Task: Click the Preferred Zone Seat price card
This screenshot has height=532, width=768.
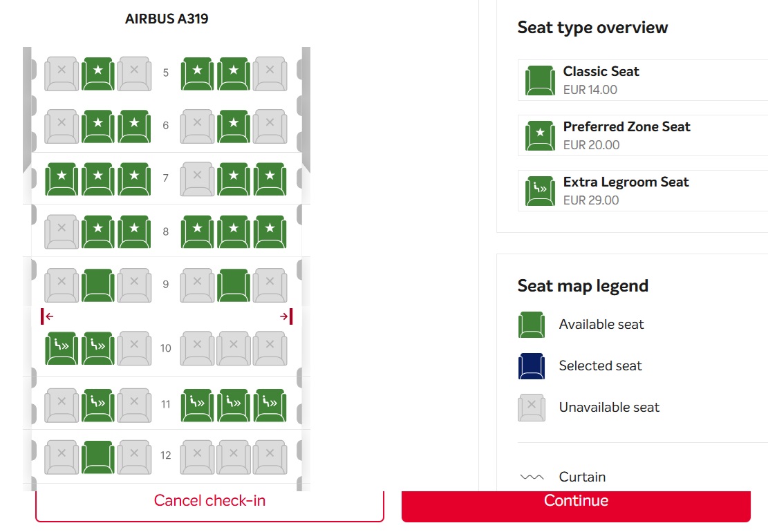Action: tap(643, 135)
